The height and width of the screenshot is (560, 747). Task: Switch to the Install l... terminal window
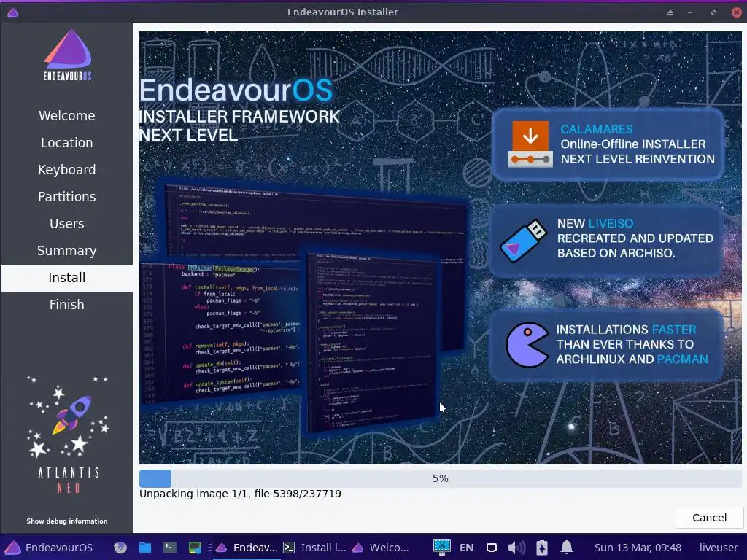[314, 548]
